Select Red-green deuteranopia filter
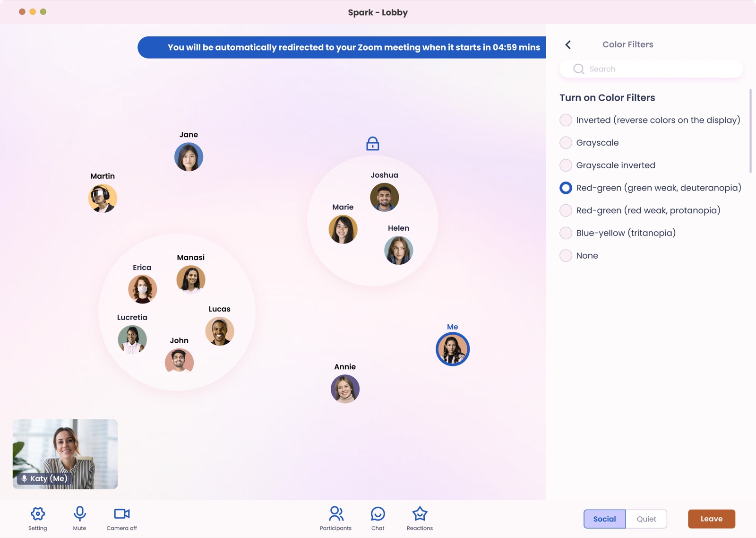The width and height of the screenshot is (756, 538). coord(650,188)
